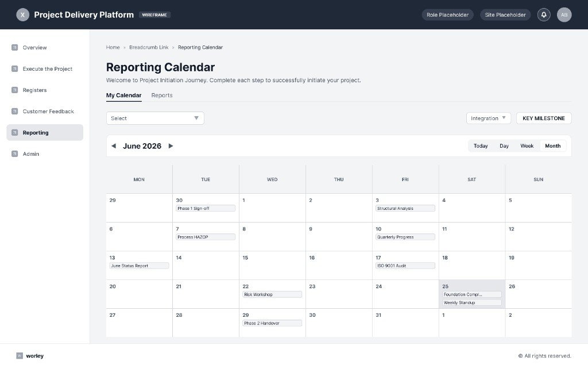Screen dimensions: 588x368
Task: Open the Structural Analysis event
Action: [x=405, y=208]
